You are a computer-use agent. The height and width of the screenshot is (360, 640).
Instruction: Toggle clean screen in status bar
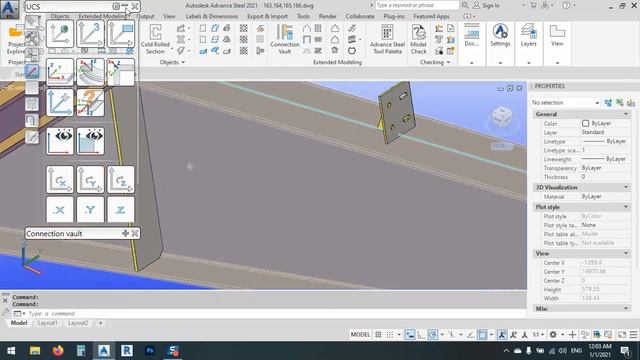(x=622, y=335)
